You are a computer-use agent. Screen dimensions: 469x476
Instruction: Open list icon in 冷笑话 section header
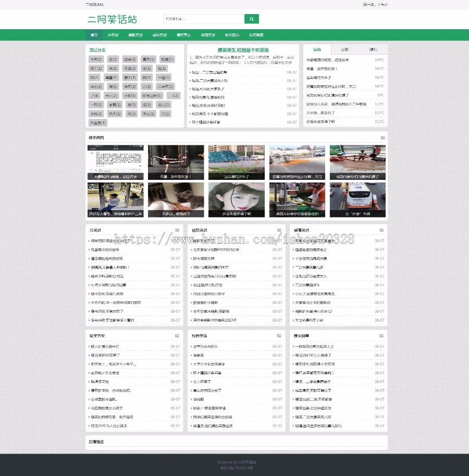point(177,230)
